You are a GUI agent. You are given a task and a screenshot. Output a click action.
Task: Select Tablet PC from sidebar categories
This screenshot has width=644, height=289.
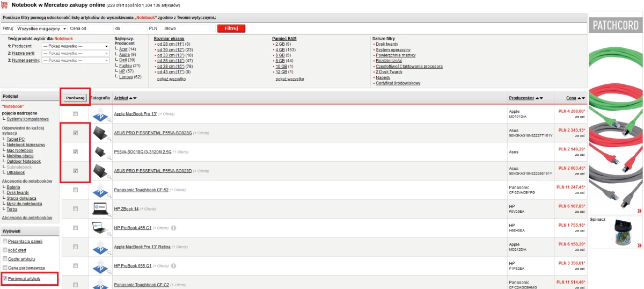tap(16, 139)
